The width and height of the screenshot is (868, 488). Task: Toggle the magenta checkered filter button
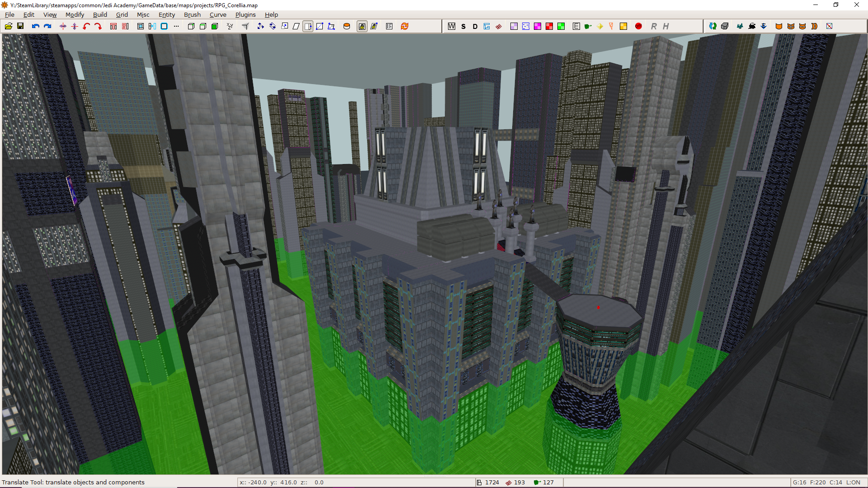[x=538, y=26]
